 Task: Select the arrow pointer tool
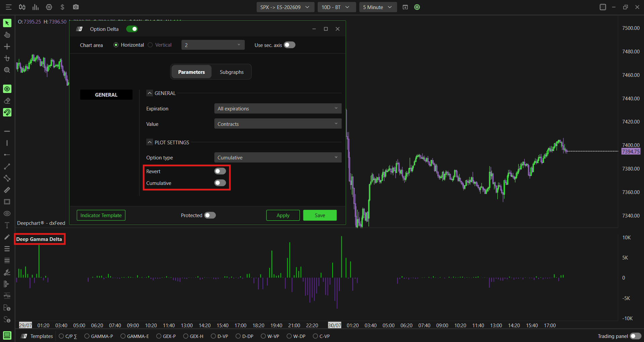(7, 23)
